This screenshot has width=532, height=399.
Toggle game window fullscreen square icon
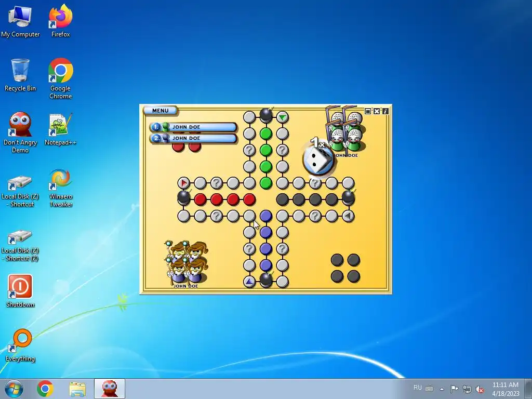(368, 111)
